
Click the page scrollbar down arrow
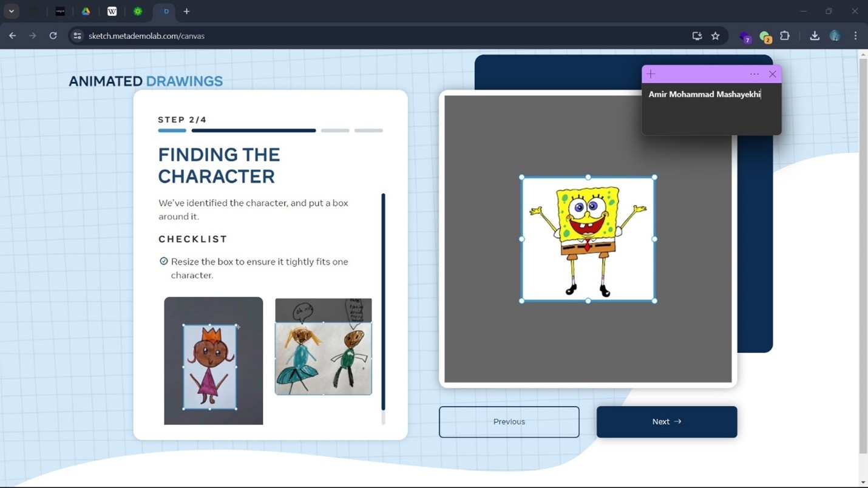863,483
